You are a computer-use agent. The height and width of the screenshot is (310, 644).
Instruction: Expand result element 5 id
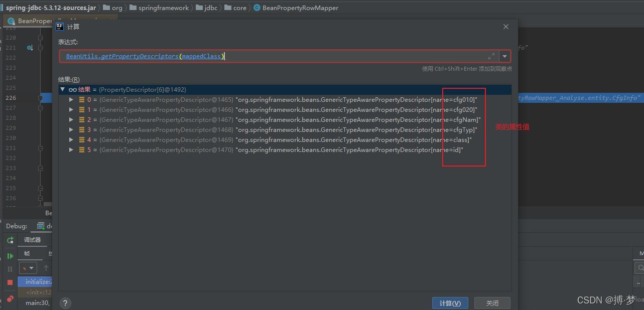point(71,150)
